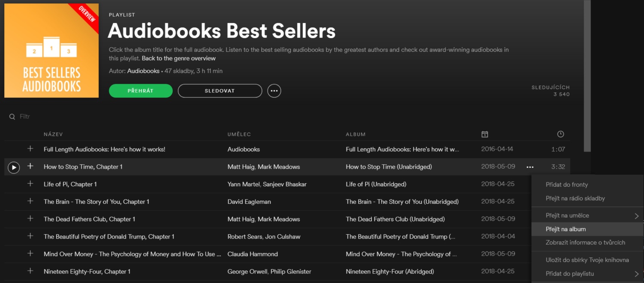Expand the Přidat do playlistu submenu
The height and width of the screenshot is (283, 644).
tap(637, 274)
